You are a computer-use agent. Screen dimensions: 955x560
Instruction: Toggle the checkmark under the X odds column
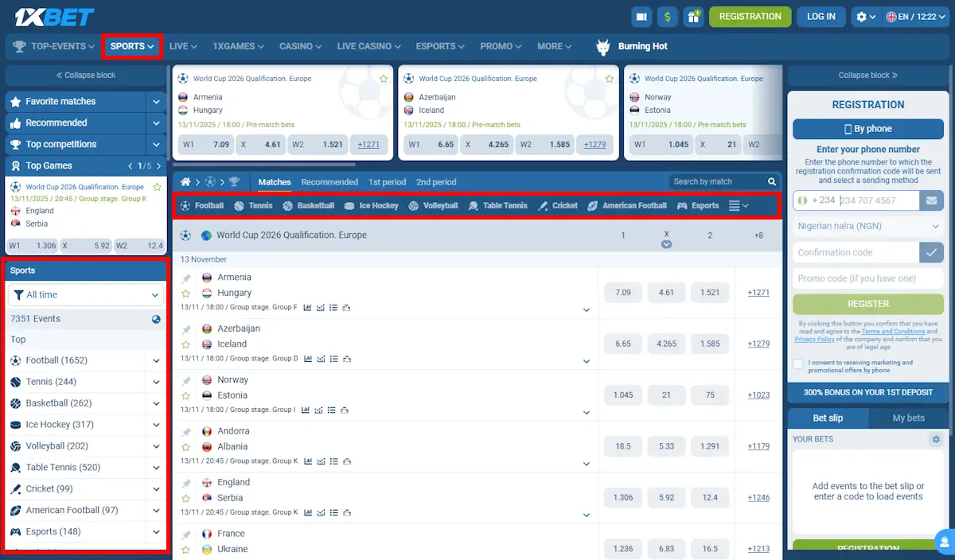coord(666,246)
